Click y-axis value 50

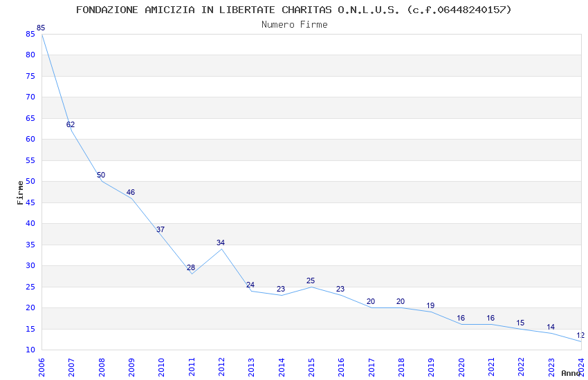pyautogui.click(x=30, y=181)
